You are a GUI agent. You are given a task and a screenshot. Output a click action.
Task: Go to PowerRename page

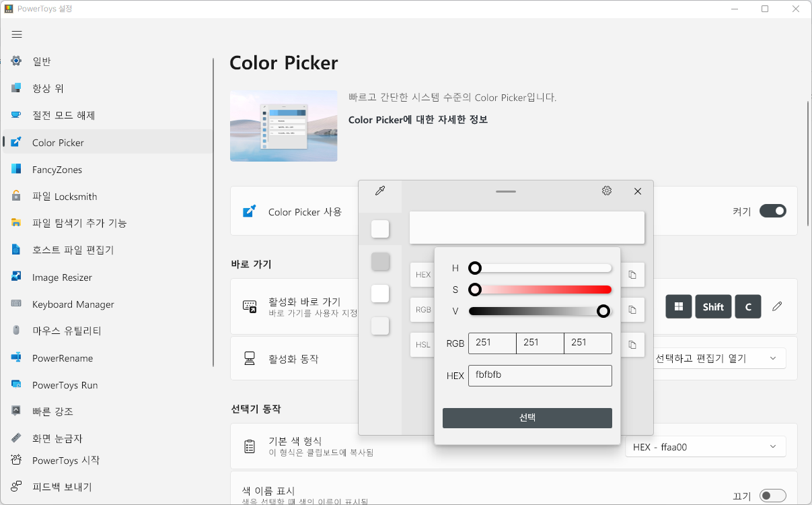pyautogui.click(x=108, y=358)
